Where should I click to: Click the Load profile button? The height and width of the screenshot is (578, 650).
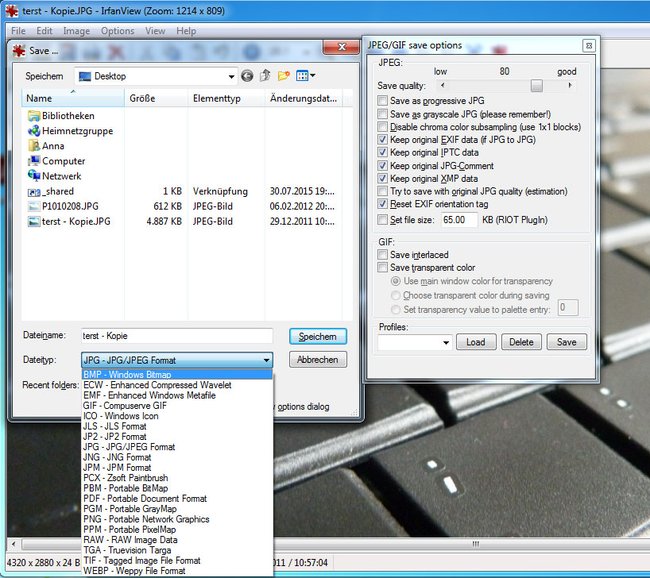[476, 342]
